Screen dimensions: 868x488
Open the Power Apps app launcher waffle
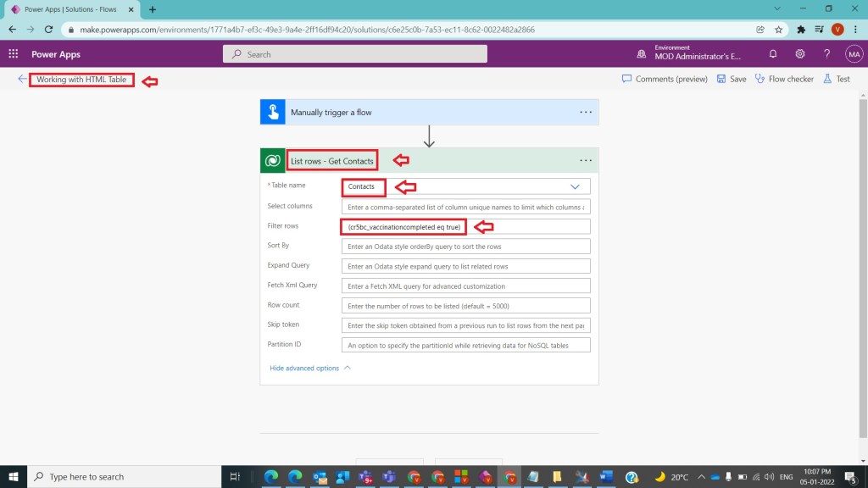tap(14, 53)
